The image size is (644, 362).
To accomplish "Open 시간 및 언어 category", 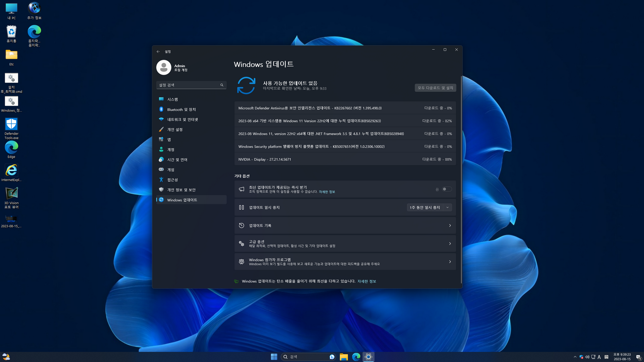I will click(x=191, y=160).
